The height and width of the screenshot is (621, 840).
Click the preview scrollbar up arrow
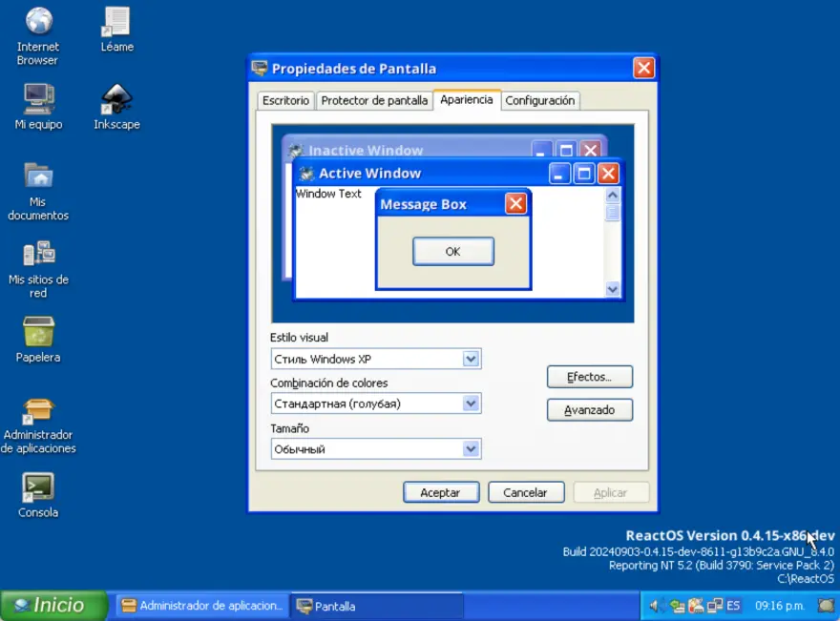coord(612,196)
